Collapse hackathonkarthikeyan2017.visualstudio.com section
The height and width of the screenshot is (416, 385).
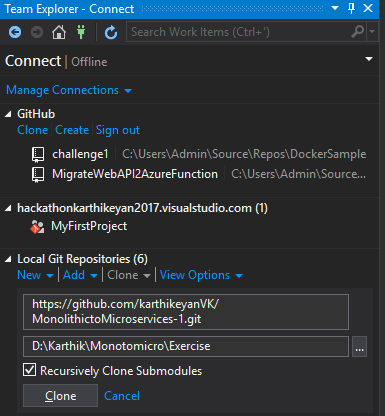8,208
